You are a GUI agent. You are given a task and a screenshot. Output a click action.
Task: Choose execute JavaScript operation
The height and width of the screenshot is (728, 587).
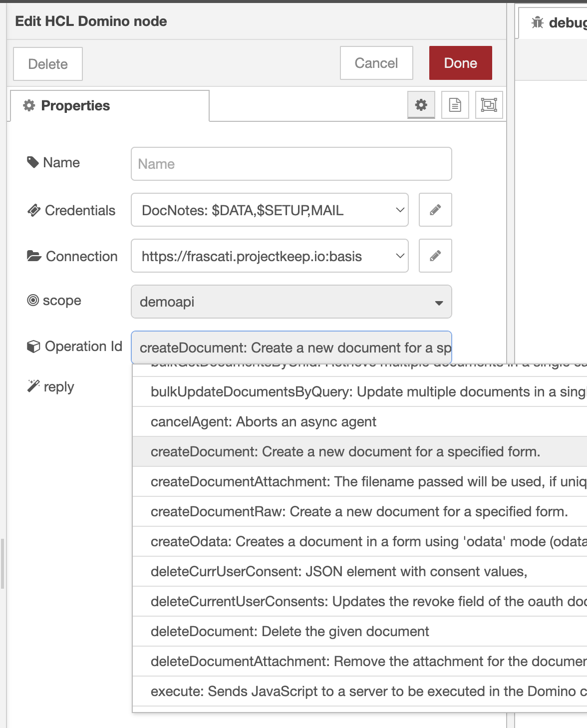click(x=360, y=692)
